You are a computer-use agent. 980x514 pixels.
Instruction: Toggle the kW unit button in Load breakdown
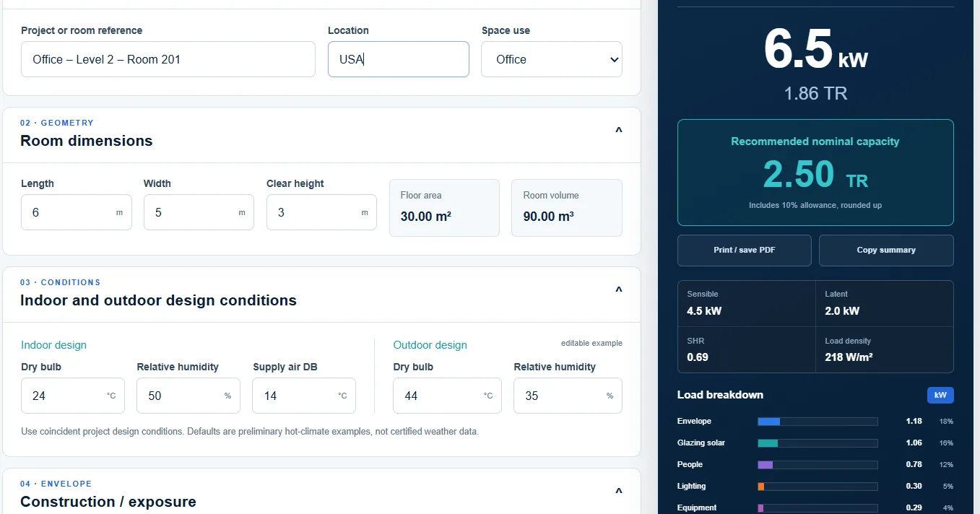pyautogui.click(x=940, y=395)
